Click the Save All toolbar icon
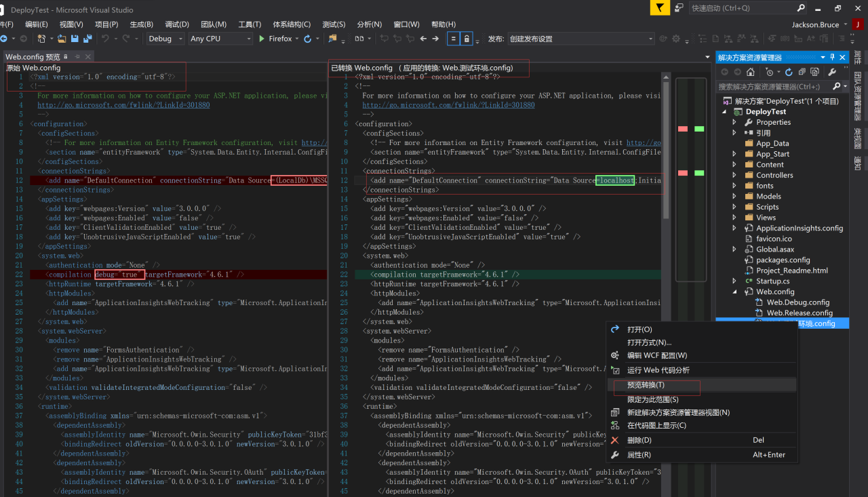 pos(87,39)
